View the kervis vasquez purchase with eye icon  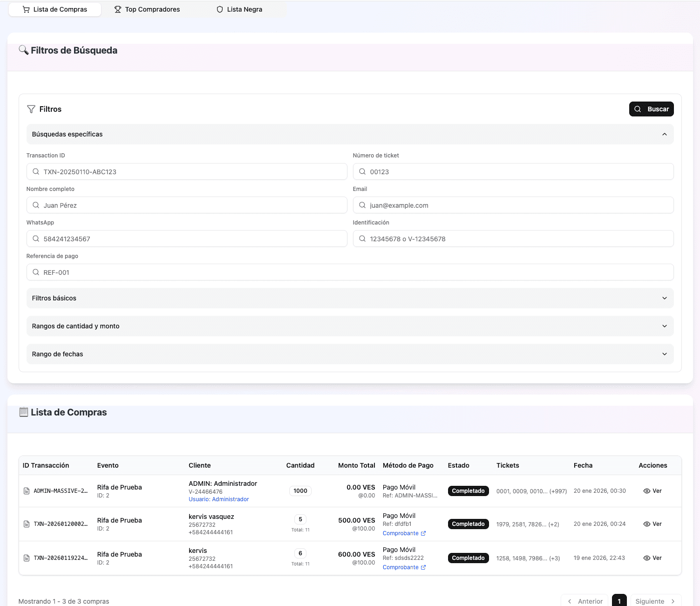[x=652, y=524]
